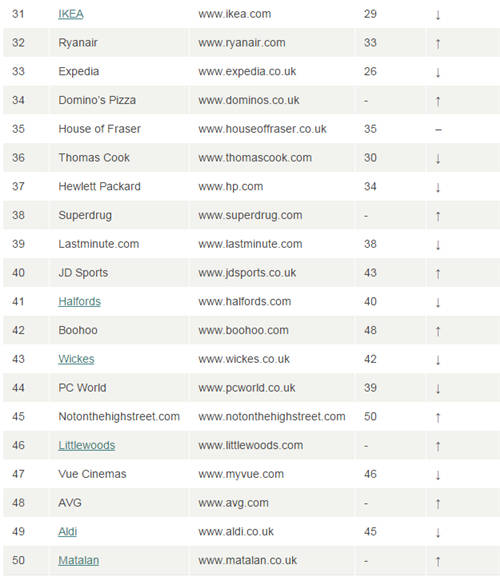Click the up arrow in Ryanair row

[438, 44]
